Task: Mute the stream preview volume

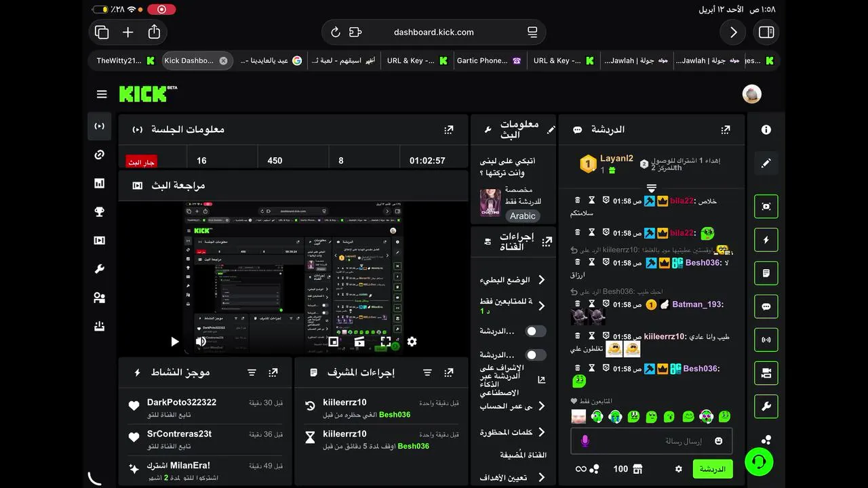Action: tap(201, 342)
